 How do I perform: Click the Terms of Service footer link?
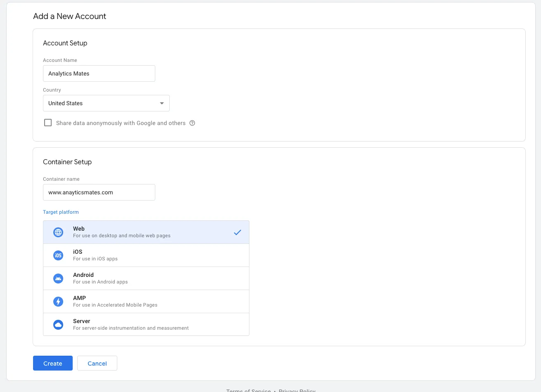[x=249, y=390]
